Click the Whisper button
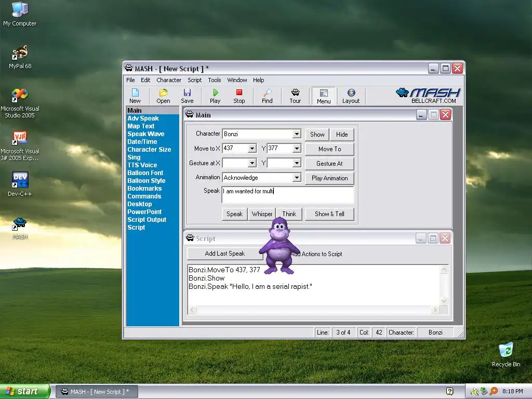 (x=262, y=214)
